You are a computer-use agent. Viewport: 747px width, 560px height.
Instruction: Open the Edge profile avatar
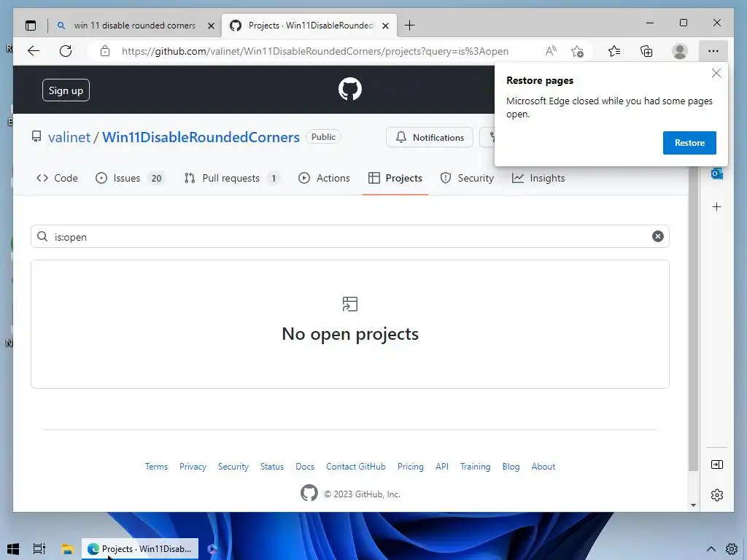(x=680, y=51)
